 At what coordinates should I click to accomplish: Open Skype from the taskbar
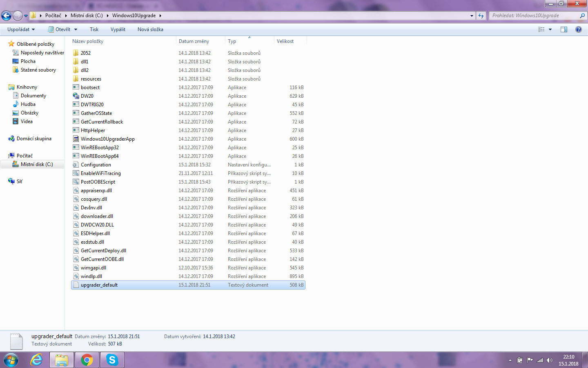pos(112,360)
